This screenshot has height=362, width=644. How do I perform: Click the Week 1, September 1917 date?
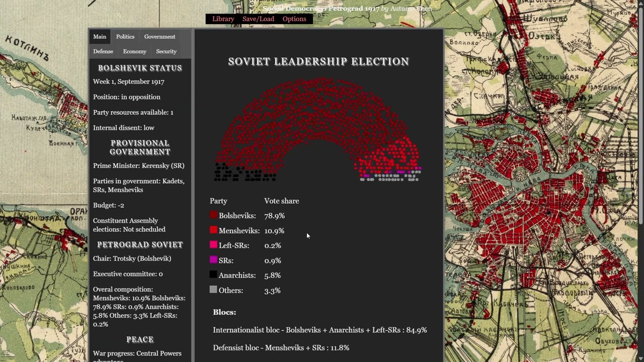pyautogui.click(x=129, y=81)
